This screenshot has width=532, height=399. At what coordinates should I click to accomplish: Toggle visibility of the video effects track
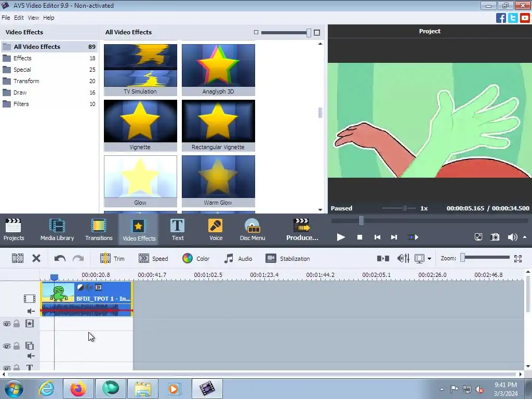coord(6,324)
